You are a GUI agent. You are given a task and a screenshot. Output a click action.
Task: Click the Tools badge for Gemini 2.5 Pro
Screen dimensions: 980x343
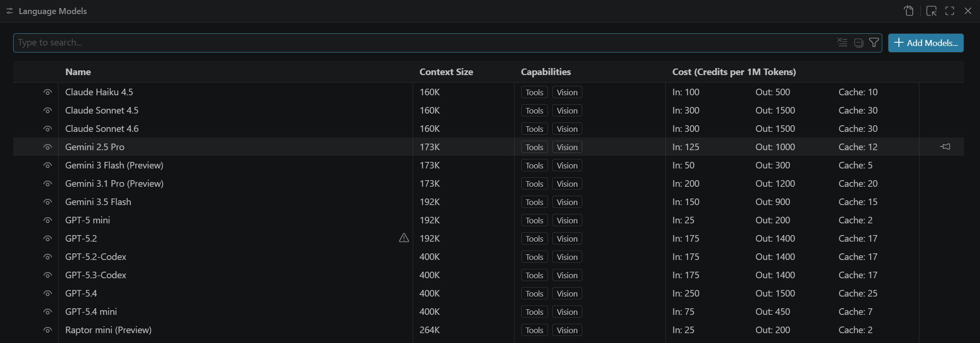tap(534, 147)
